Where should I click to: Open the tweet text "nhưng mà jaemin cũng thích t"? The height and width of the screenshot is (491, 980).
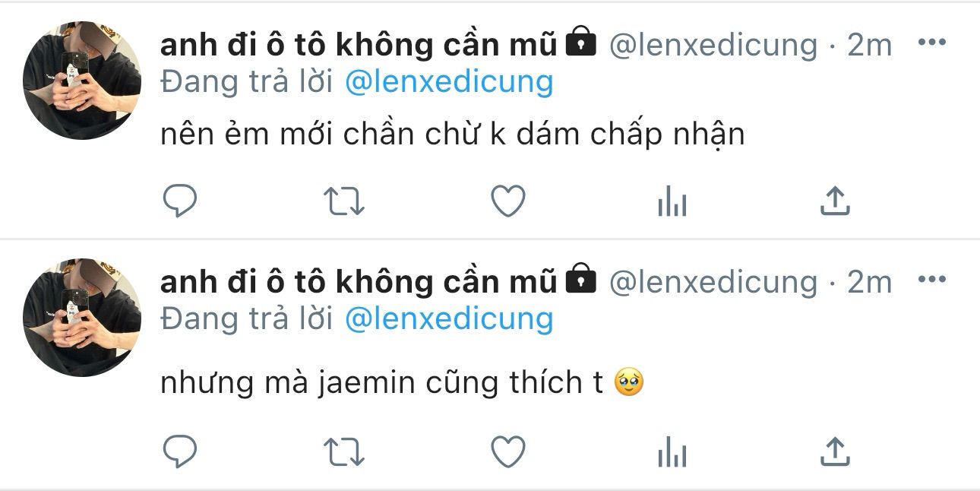click(381, 382)
